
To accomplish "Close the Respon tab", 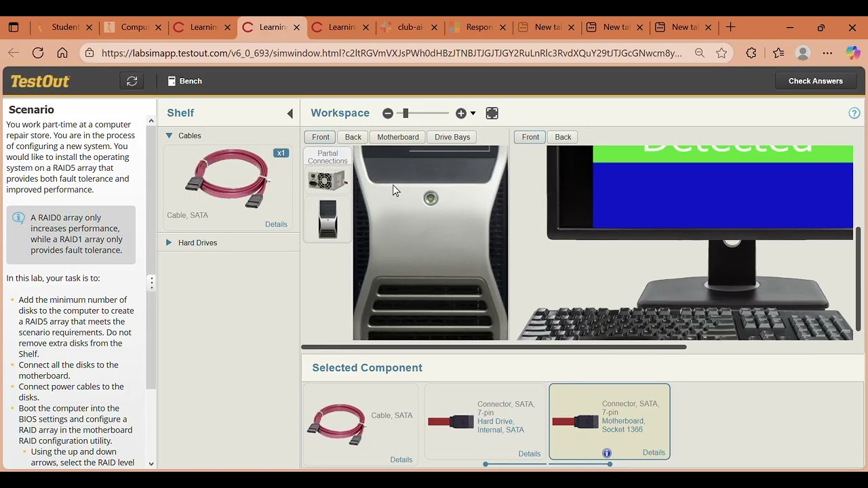I will pyautogui.click(x=503, y=28).
